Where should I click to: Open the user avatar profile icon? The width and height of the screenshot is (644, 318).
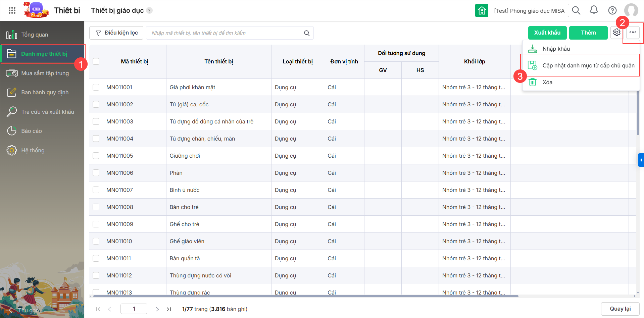click(x=631, y=10)
